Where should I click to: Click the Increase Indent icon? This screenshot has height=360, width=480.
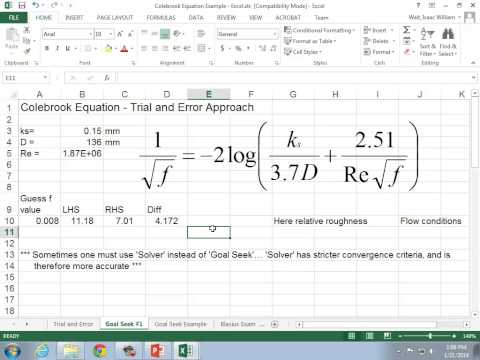(187, 49)
